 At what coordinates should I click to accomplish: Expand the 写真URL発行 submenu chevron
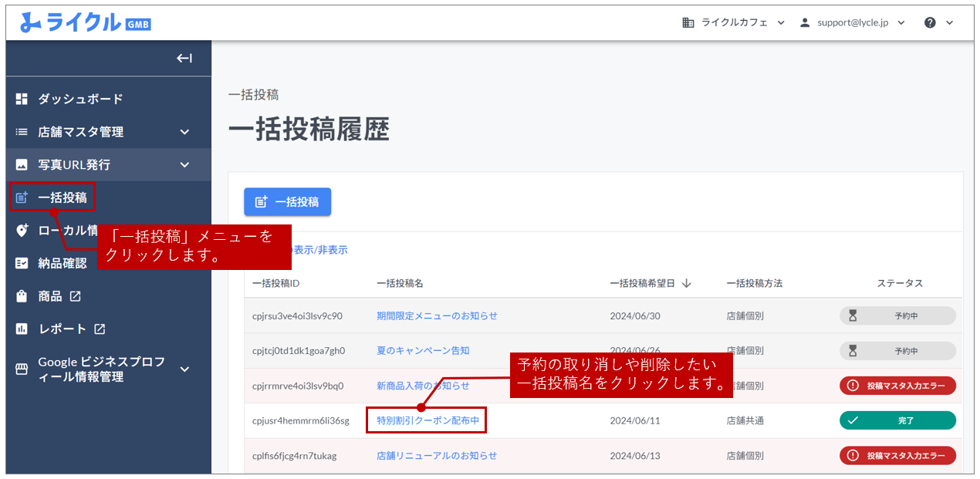click(184, 164)
